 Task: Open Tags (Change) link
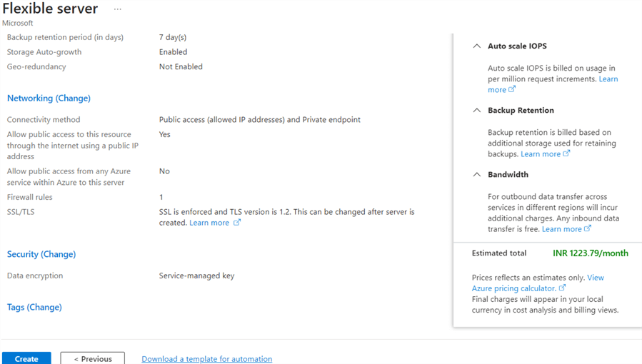pos(34,308)
